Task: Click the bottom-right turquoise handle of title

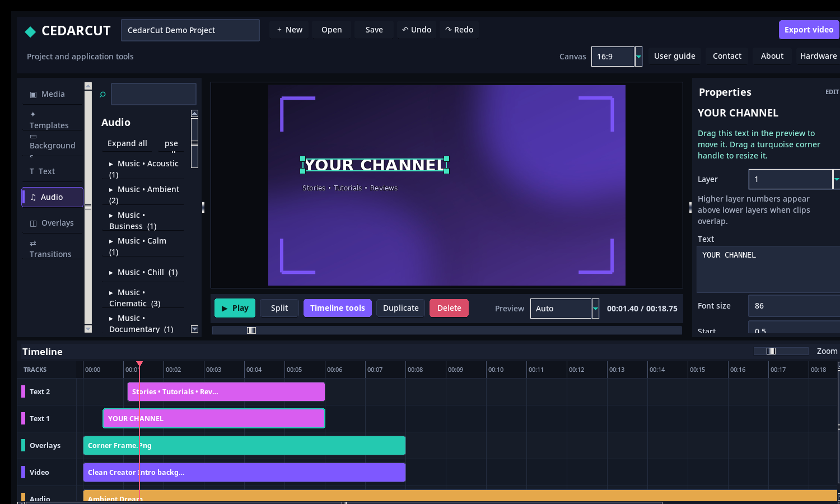Action: tap(446, 171)
